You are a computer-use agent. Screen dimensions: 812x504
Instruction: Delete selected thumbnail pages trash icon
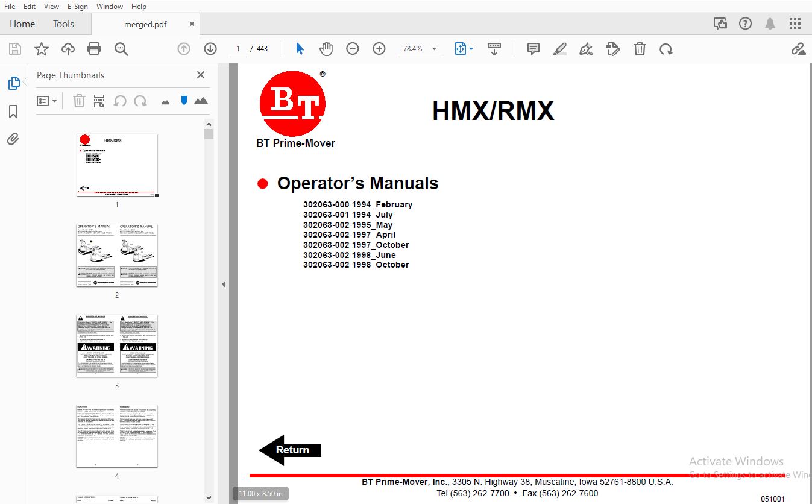coord(79,101)
